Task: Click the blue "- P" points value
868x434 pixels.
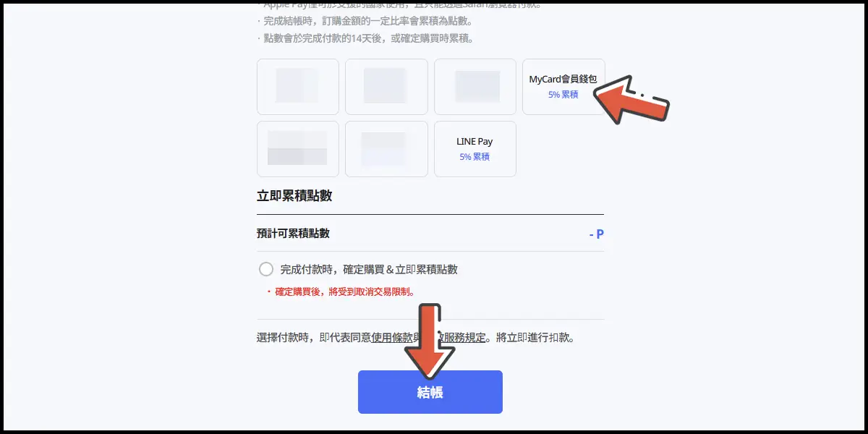Action: coord(596,234)
